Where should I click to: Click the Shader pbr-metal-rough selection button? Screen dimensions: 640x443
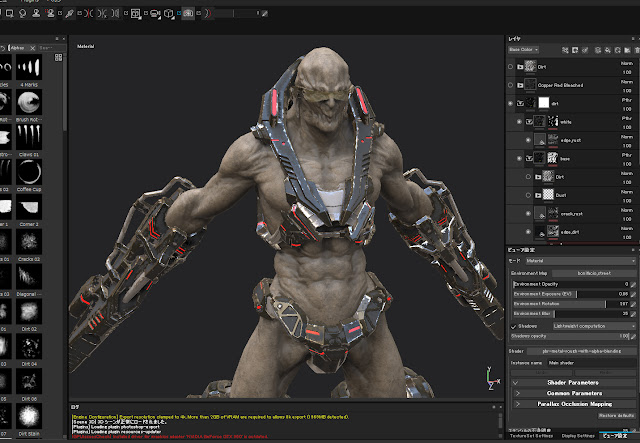coord(582,351)
